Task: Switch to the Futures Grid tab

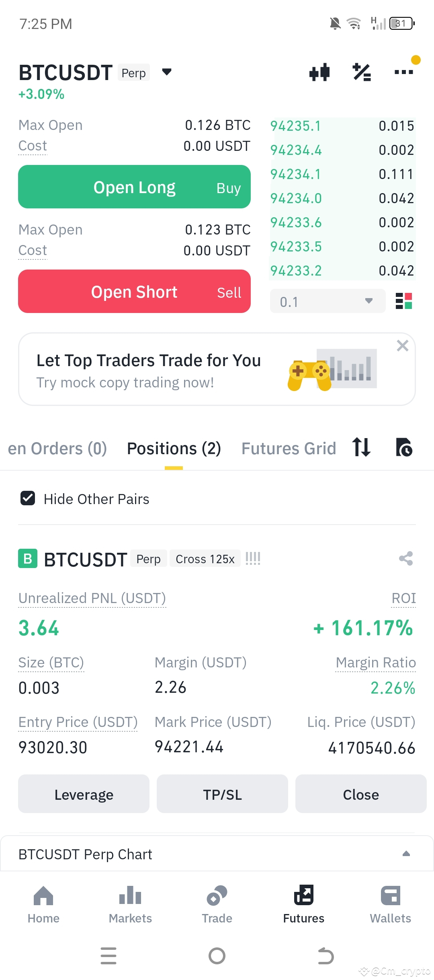Action: point(289,449)
